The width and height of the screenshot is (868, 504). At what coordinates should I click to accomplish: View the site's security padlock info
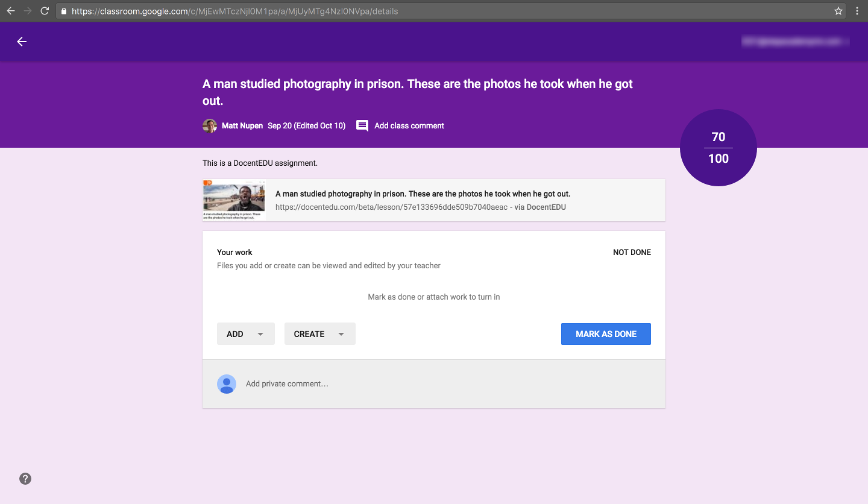point(64,11)
